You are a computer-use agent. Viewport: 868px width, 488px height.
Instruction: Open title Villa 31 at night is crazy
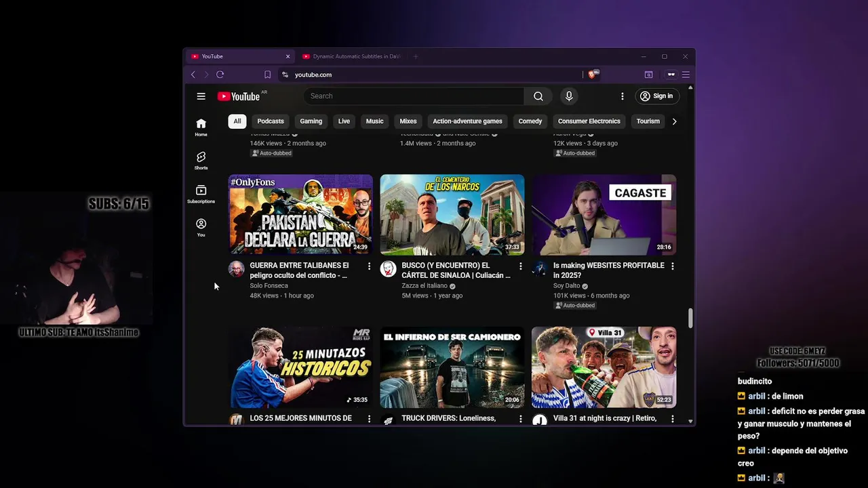pos(605,419)
